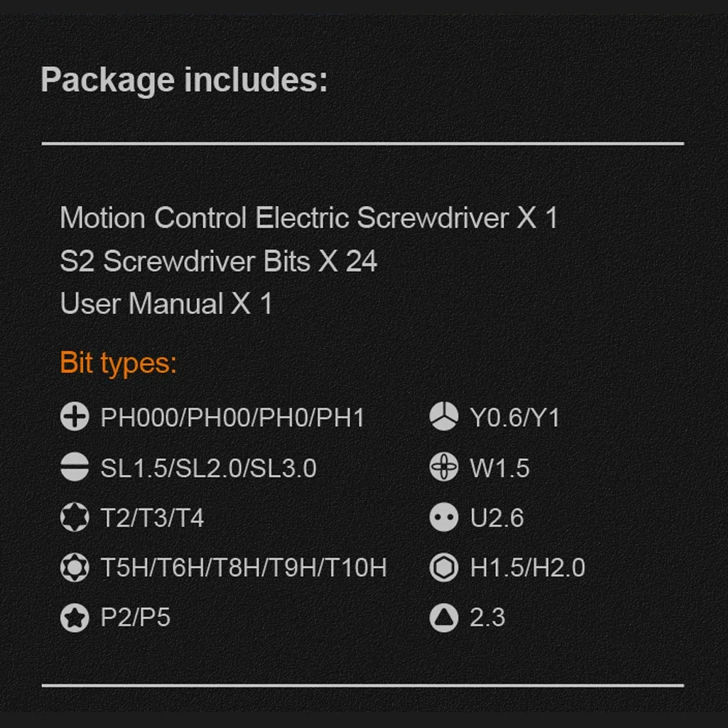
Task: Click the pentalobe P2/P5 star icon
Action: (75, 617)
